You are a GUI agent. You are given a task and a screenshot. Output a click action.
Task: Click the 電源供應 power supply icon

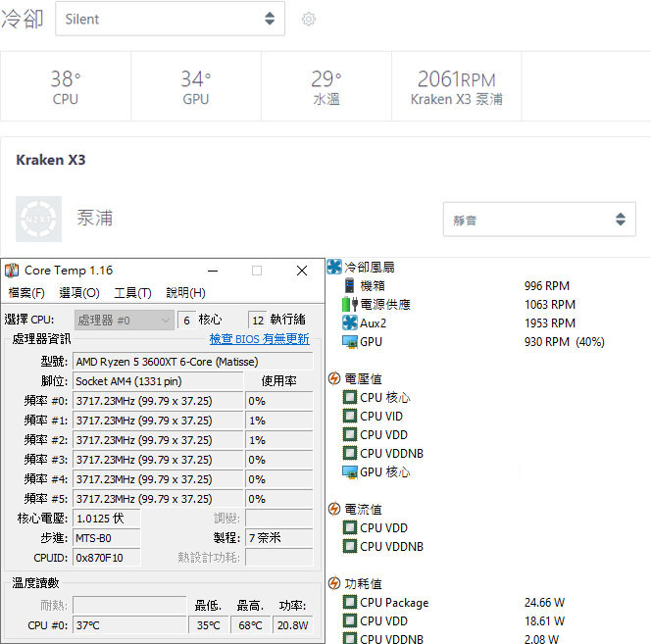pyautogui.click(x=350, y=304)
